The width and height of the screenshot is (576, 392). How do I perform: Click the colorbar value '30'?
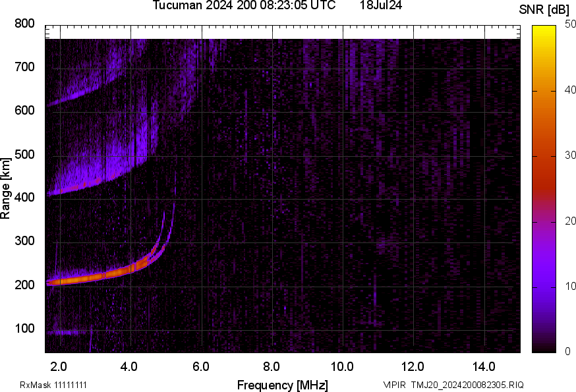[x=570, y=155]
